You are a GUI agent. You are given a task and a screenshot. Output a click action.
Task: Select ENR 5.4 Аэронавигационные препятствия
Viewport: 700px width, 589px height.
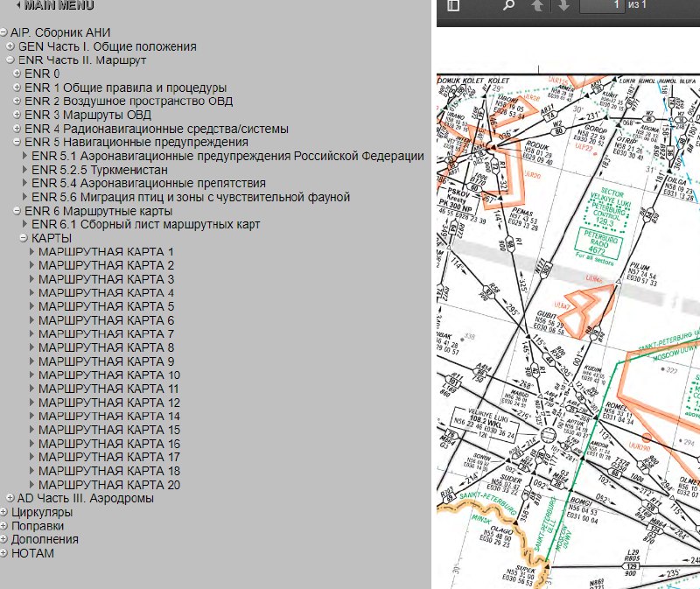[148, 183]
